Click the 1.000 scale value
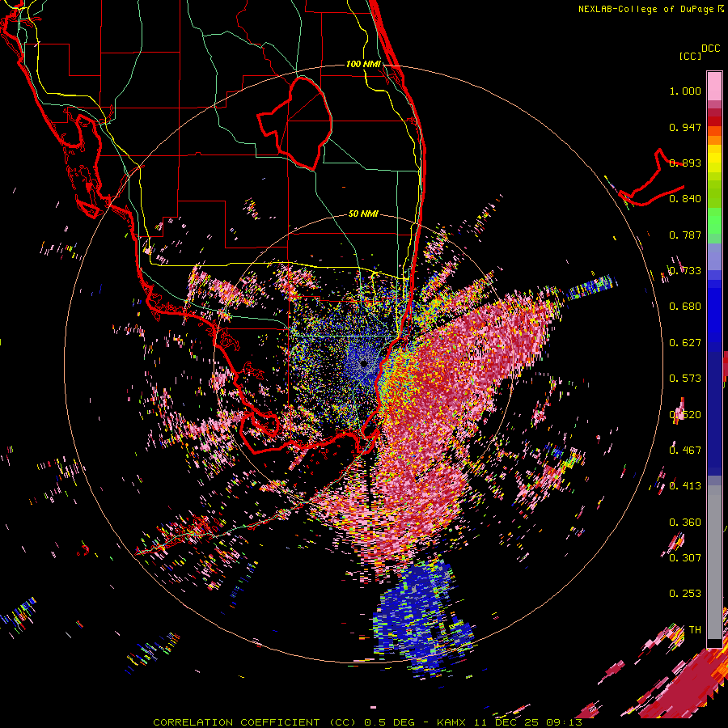The width and height of the screenshot is (728, 728). pyautogui.click(x=685, y=91)
